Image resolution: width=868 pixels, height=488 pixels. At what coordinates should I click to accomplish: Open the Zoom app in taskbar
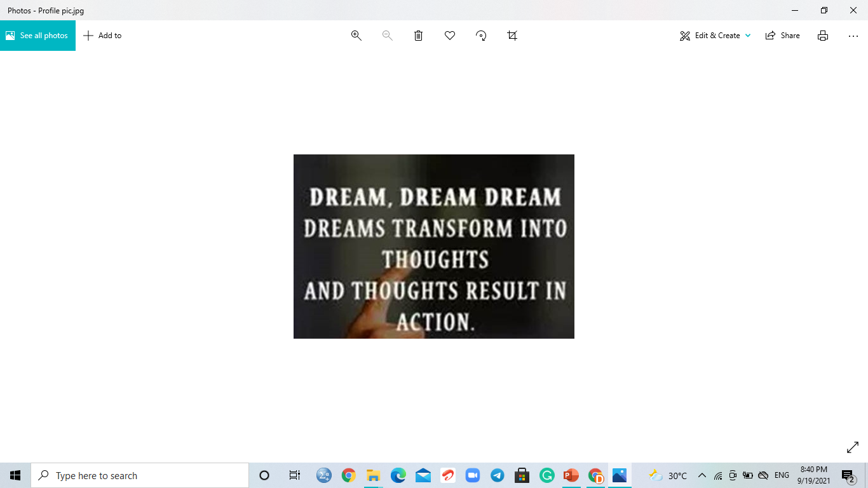[472, 475]
